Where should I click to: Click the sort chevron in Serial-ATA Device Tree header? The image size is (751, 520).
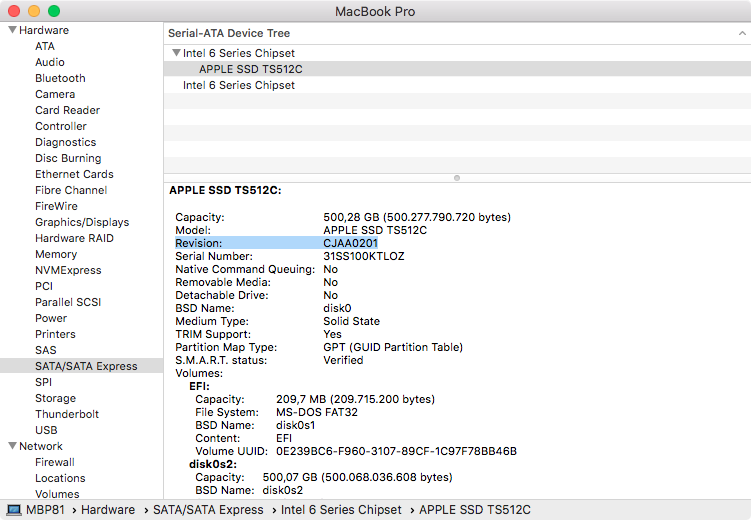pos(742,33)
